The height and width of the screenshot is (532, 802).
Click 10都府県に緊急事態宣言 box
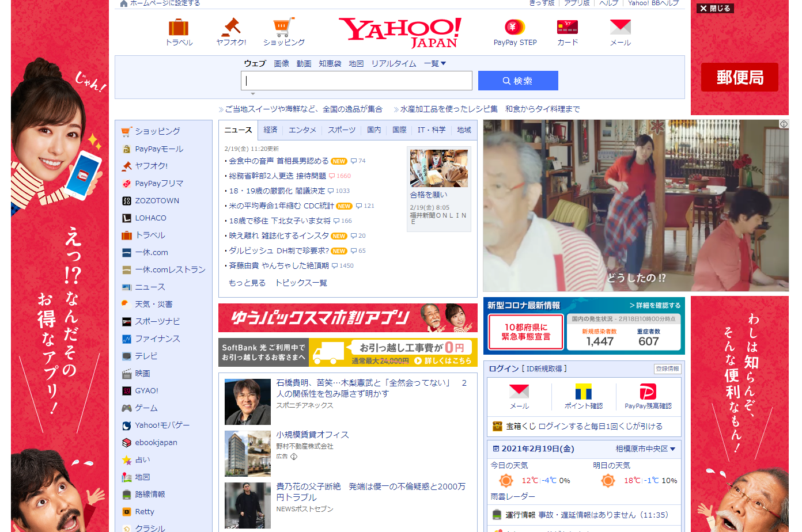pos(526,332)
